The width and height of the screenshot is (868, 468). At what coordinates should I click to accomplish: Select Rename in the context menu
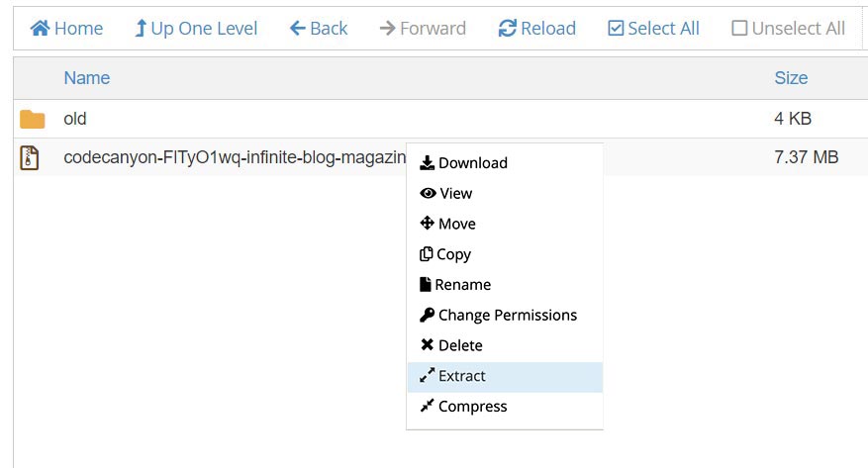pyautogui.click(x=462, y=285)
